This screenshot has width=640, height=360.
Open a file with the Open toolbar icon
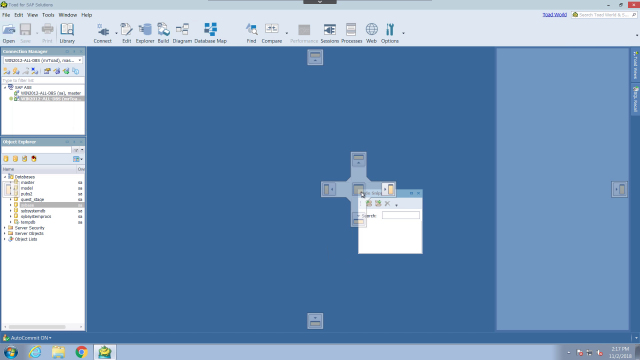(9, 33)
